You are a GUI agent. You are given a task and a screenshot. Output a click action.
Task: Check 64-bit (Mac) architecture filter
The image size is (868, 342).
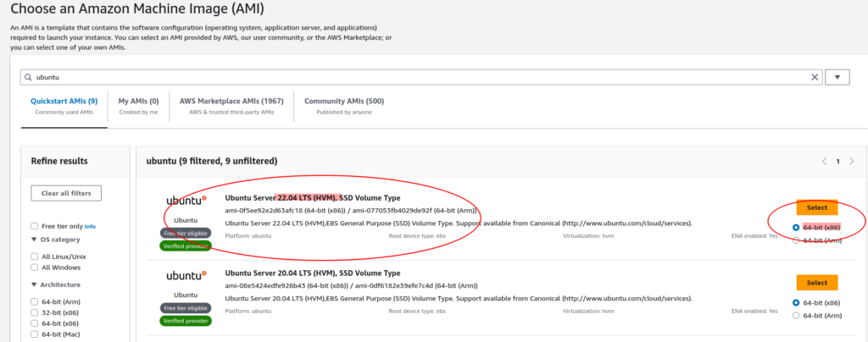[35, 334]
